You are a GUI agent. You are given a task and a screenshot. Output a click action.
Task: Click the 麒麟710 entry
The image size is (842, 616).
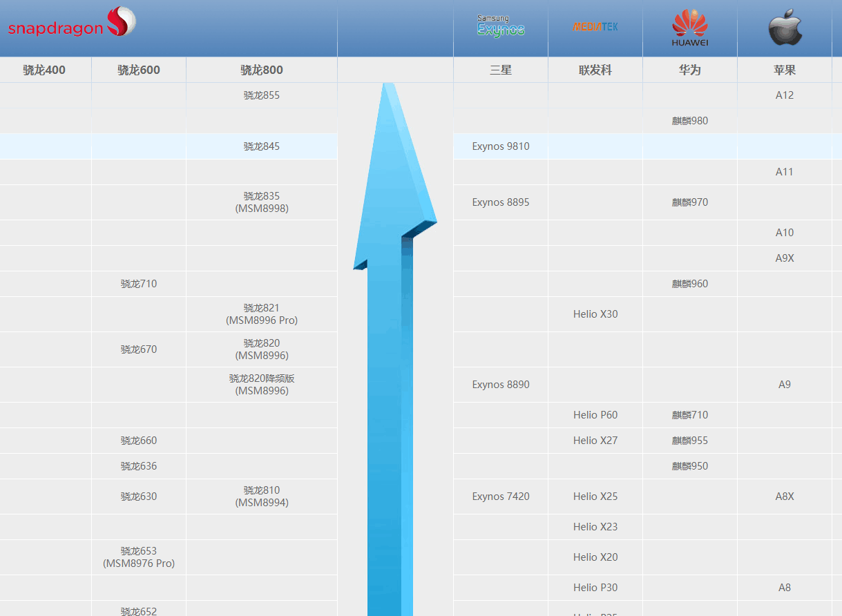tap(690, 415)
